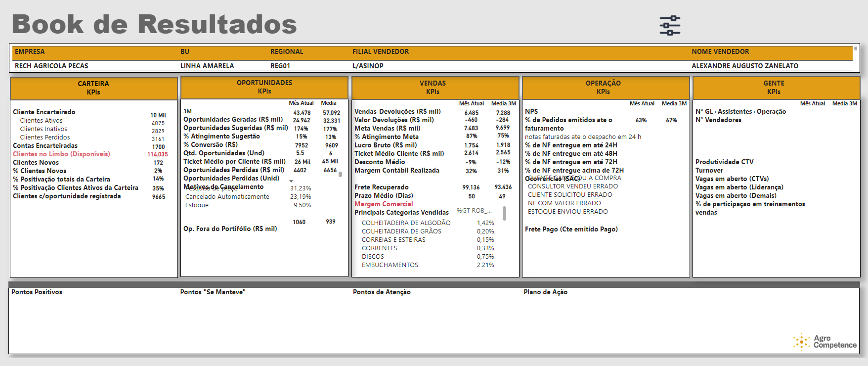Click Oportunidades Geradas (R$ mil) label
868x366 pixels.
(x=233, y=120)
